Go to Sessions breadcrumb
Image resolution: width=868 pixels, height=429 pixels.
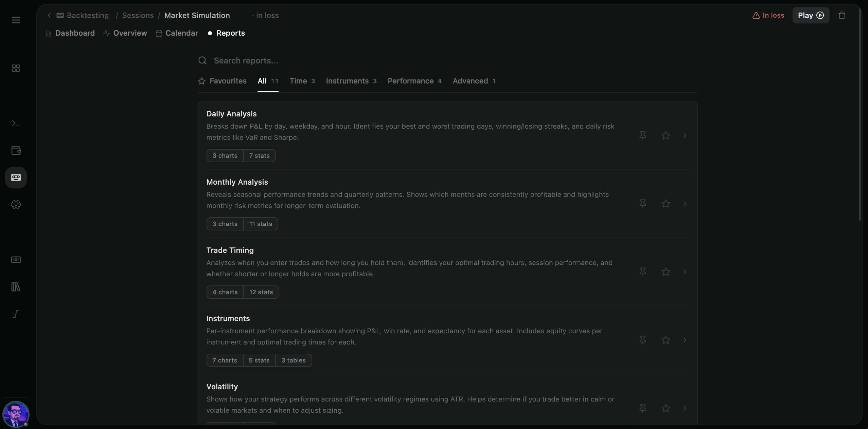tap(138, 15)
